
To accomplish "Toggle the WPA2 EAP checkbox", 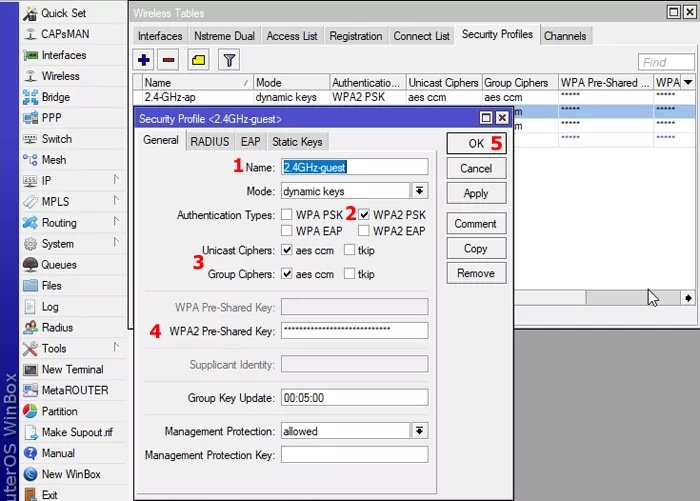I will point(364,231).
